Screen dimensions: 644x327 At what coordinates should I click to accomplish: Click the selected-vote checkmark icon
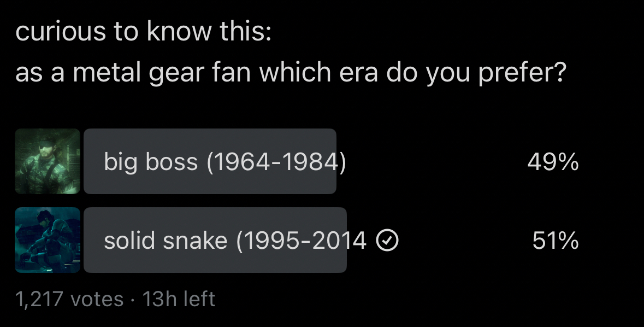click(x=388, y=240)
